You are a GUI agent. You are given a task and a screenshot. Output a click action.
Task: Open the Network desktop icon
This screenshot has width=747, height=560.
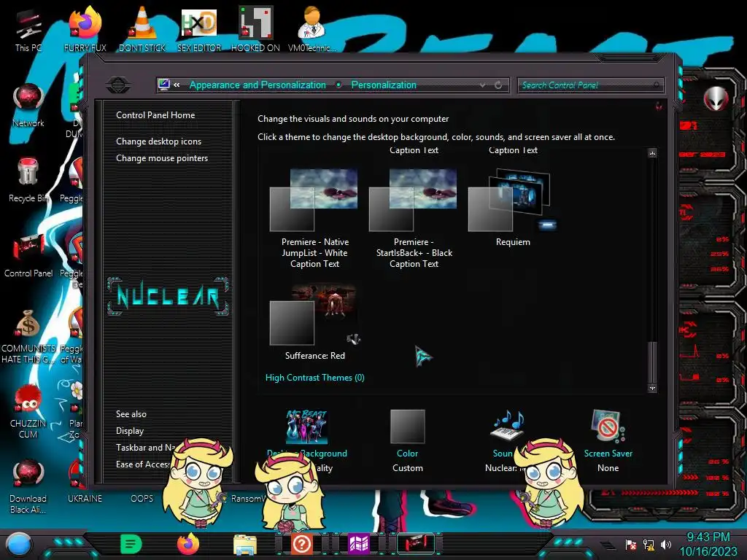[x=28, y=105]
